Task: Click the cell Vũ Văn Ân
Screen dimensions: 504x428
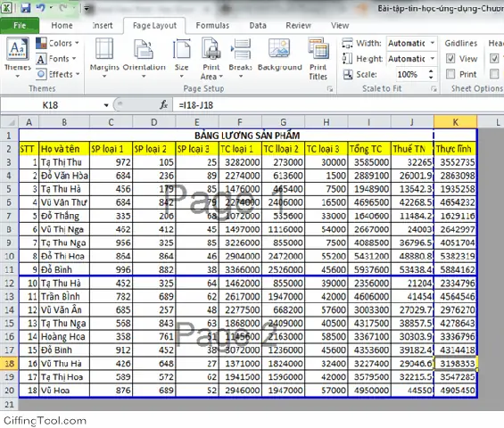Action: click(x=64, y=309)
